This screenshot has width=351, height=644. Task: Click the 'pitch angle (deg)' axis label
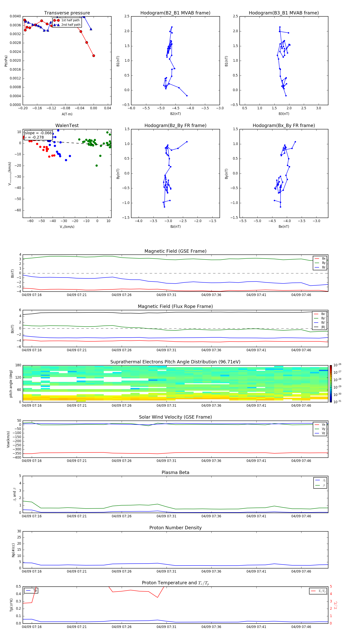[x=11, y=384]
